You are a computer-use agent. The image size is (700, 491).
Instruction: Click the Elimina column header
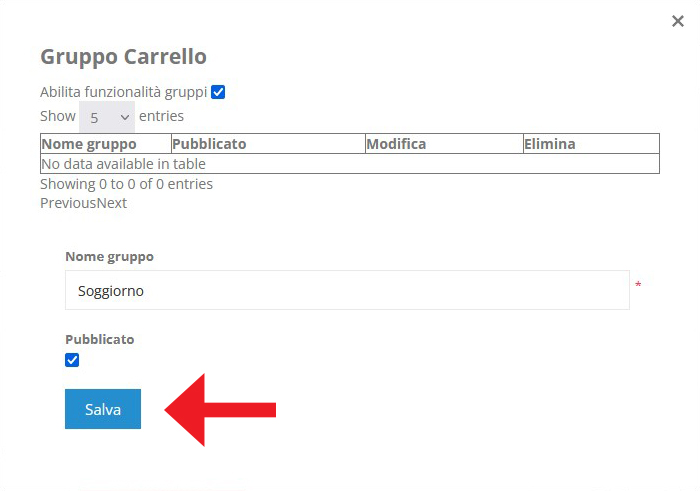(591, 144)
